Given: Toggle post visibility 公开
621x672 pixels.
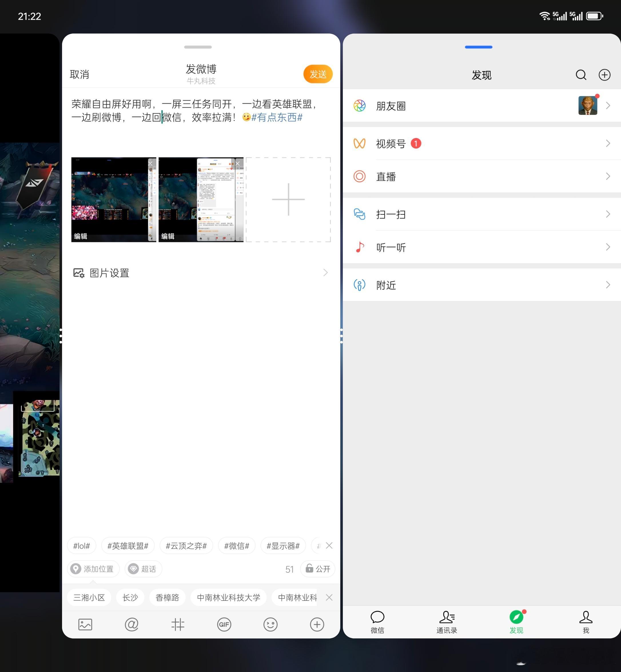Looking at the screenshot, I should pyautogui.click(x=318, y=569).
